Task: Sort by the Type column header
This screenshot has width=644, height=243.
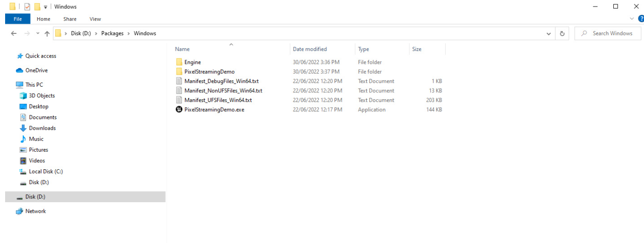Action: tap(364, 49)
